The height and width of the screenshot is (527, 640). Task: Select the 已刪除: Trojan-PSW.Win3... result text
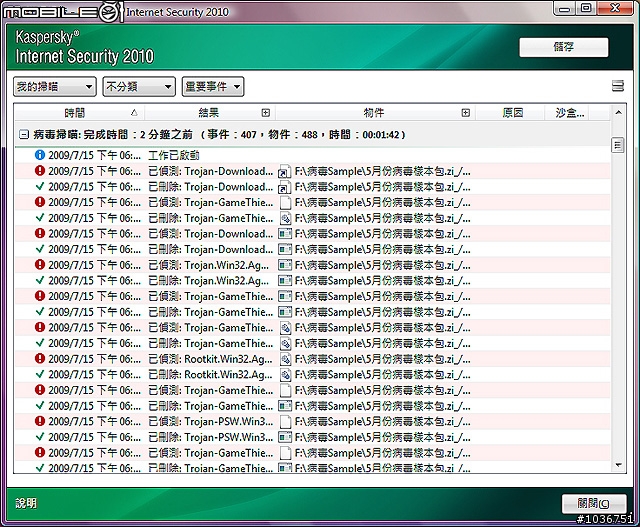click(x=210, y=437)
